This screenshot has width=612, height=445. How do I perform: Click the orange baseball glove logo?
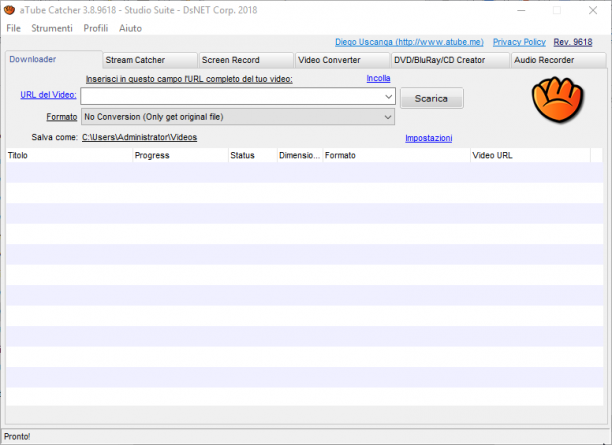(x=557, y=100)
